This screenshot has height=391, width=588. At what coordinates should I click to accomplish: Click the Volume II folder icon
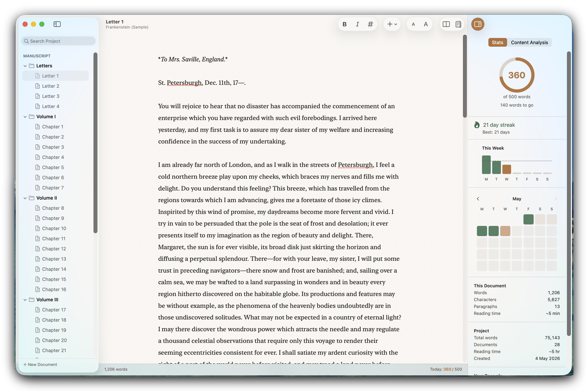[31, 198]
